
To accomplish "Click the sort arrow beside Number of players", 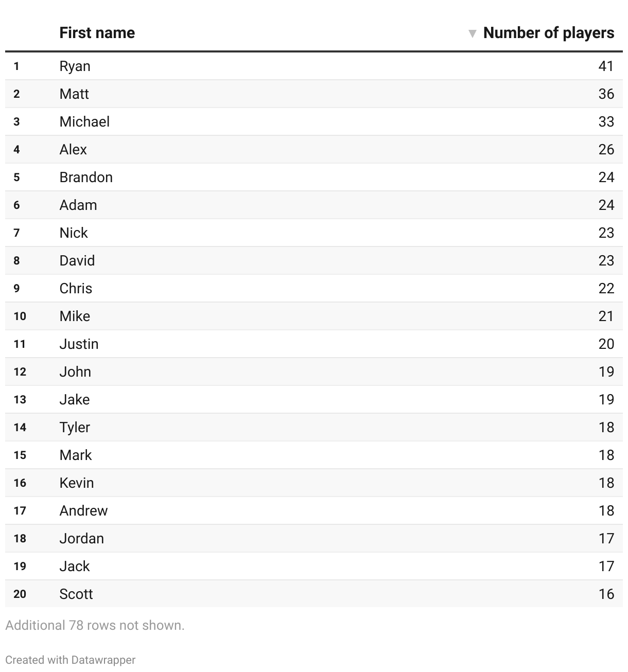I will click(472, 34).
